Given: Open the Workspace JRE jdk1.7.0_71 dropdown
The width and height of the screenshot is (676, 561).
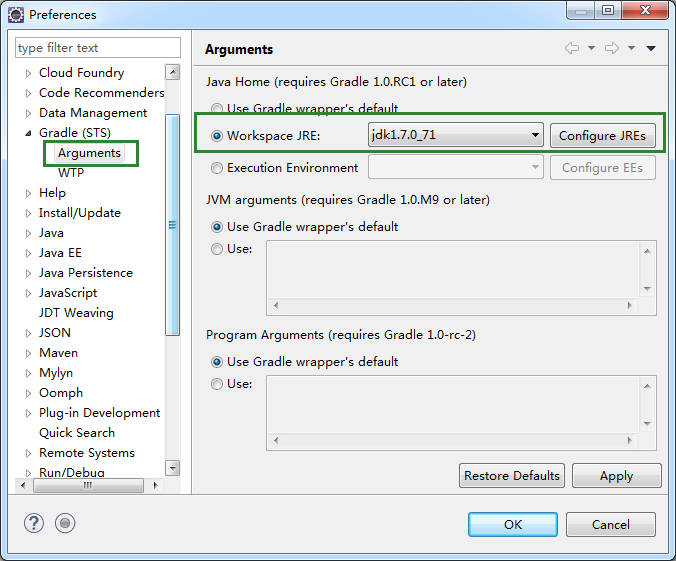Looking at the screenshot, I should pyautogui.click(x=456, y=135).
